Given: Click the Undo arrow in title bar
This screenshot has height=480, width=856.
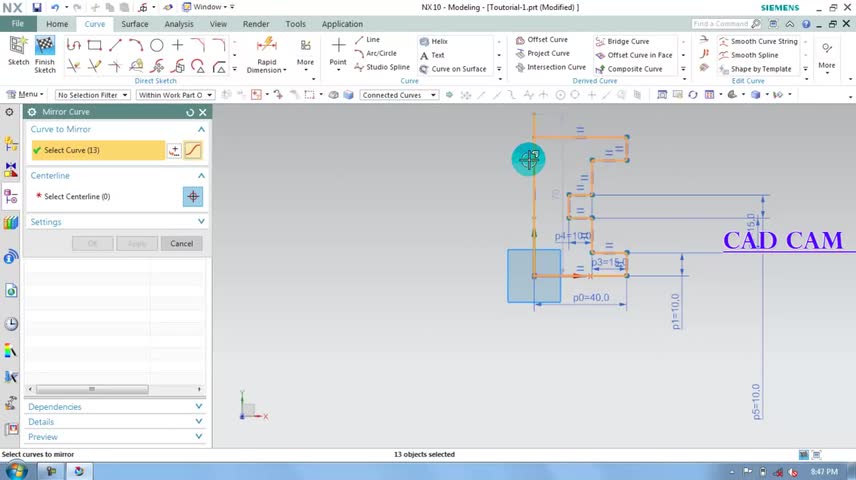Looking at the screenshot, I should (x=55, y=7).
